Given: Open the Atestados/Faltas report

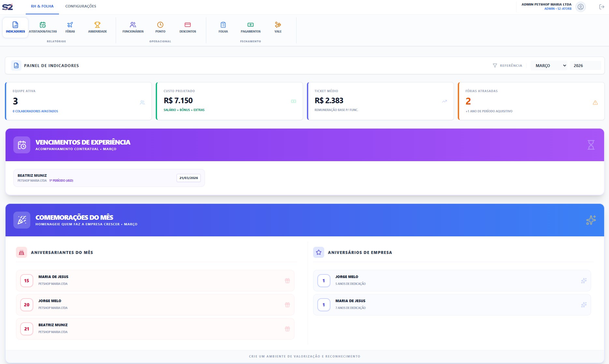Looking at the screenshot, I should pyautogui.click(x=43, y=27).
